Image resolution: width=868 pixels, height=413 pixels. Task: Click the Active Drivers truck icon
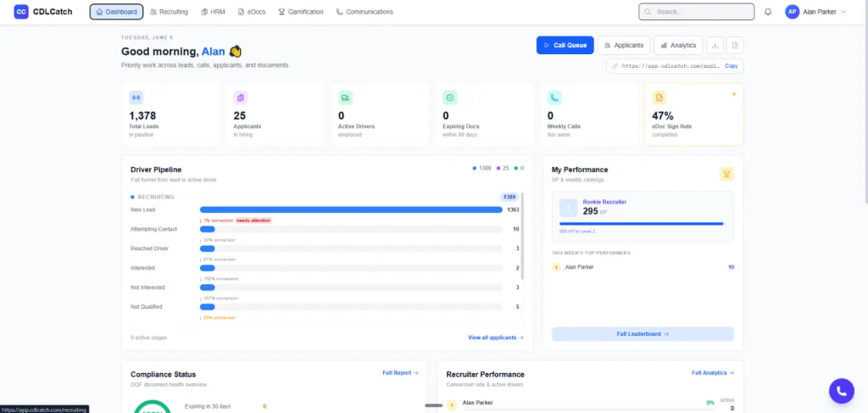tap(345, 98)
